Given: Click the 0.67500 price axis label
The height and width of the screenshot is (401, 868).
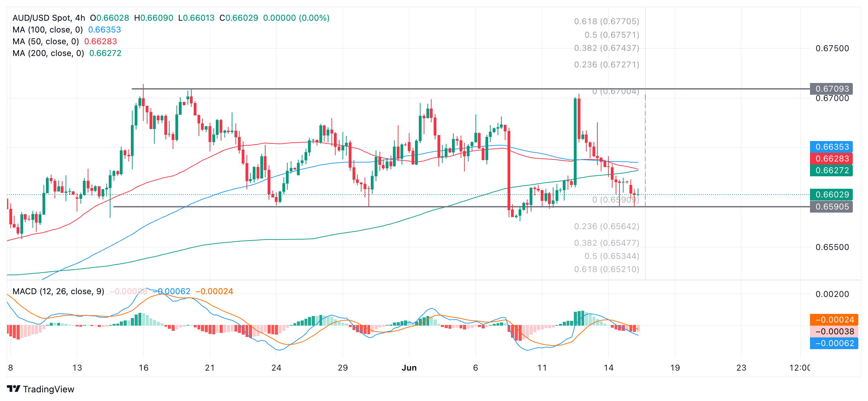Looking at the screenshot, I should pyautogui.click(x=832, y=48).
